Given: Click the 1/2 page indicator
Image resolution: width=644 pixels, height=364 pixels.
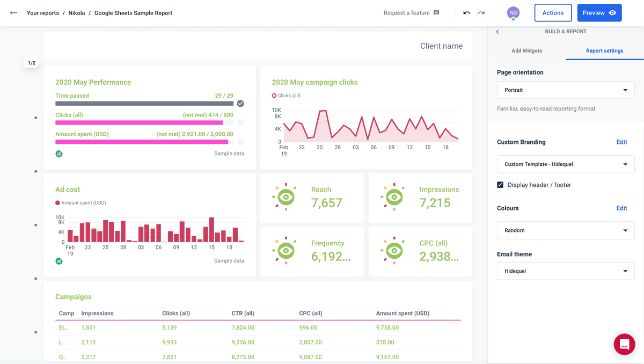Looking at the screenshot, I should point(31,62).
